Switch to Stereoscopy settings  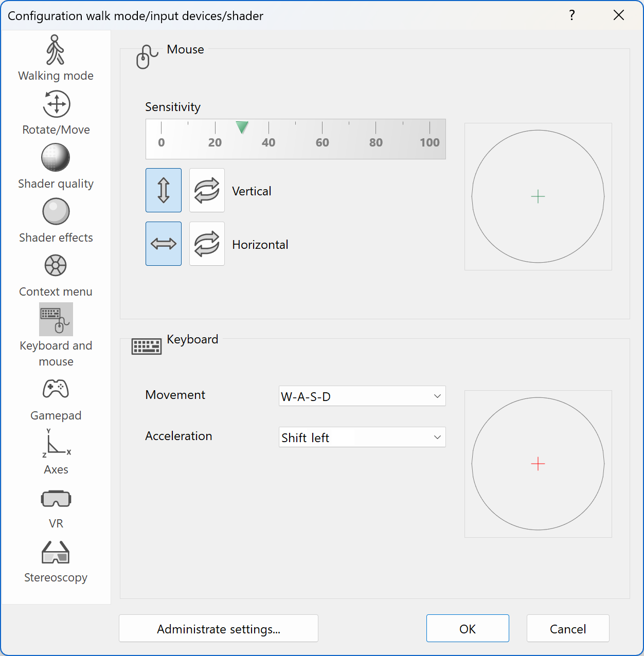point(56,553)
